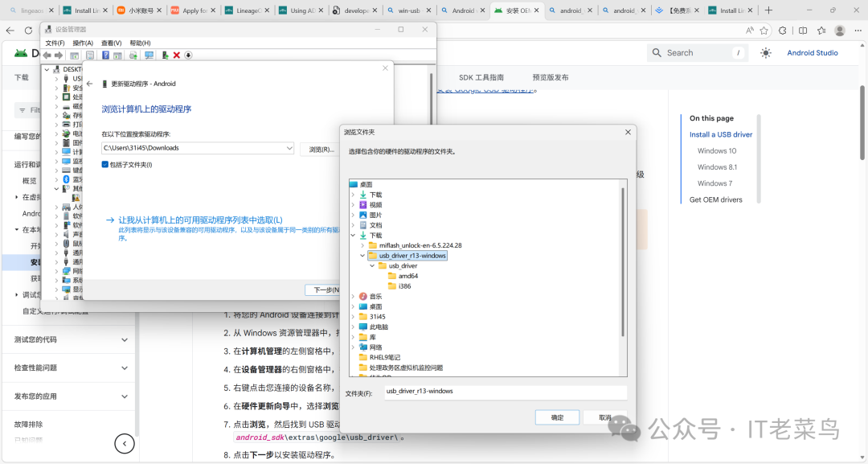
Task: Click the Android Studio link on the webpage
Action: click(x=812, y=52)
